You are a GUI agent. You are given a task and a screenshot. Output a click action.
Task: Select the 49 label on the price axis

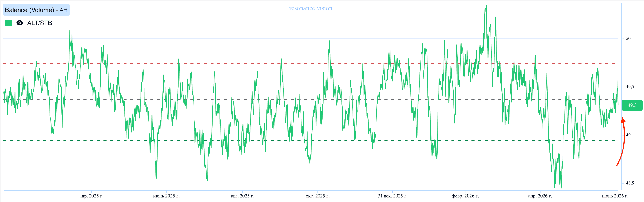coord(628,135)
